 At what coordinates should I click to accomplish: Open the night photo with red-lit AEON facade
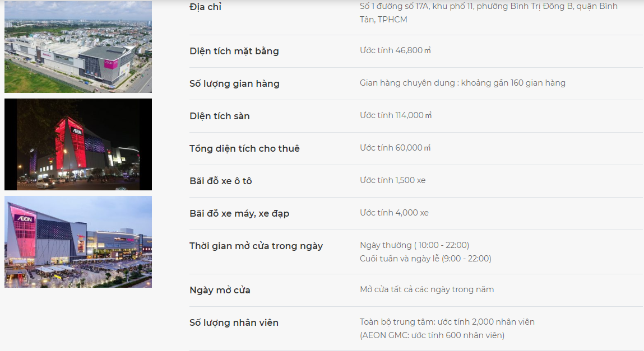coord(78,144)
